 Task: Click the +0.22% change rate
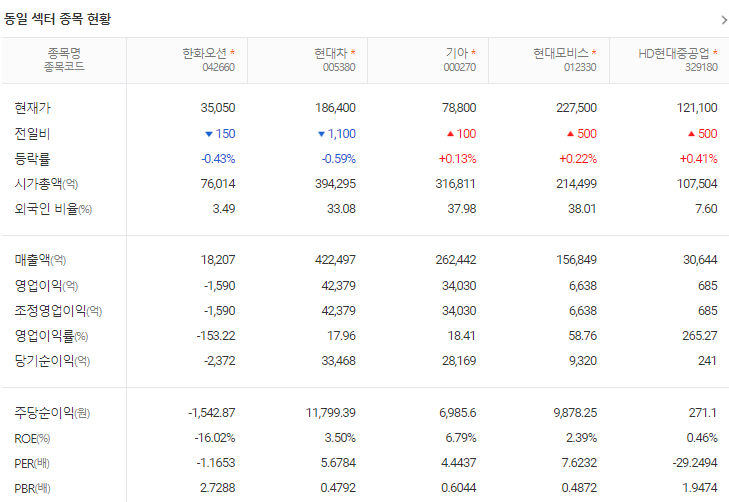[x=578, y=159]
